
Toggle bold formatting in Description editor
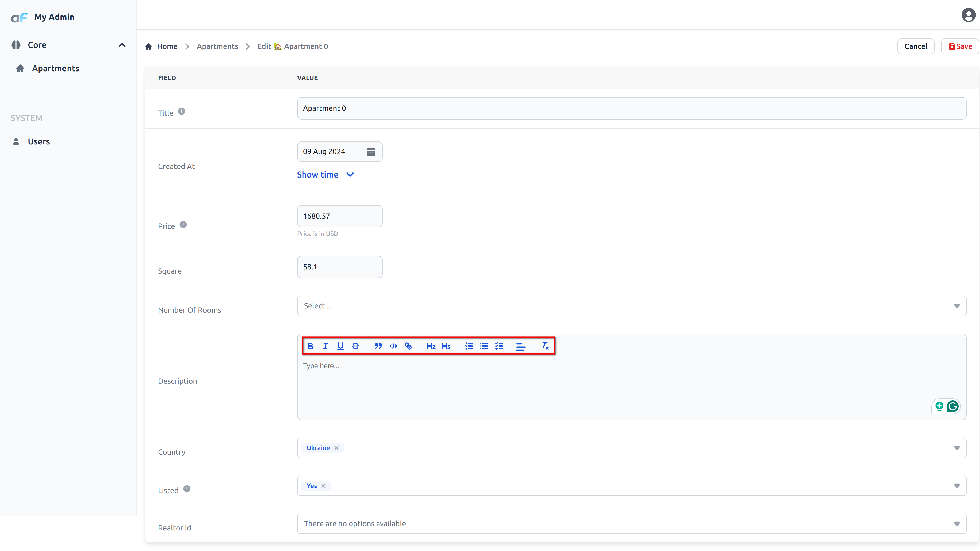pos(310,346)
